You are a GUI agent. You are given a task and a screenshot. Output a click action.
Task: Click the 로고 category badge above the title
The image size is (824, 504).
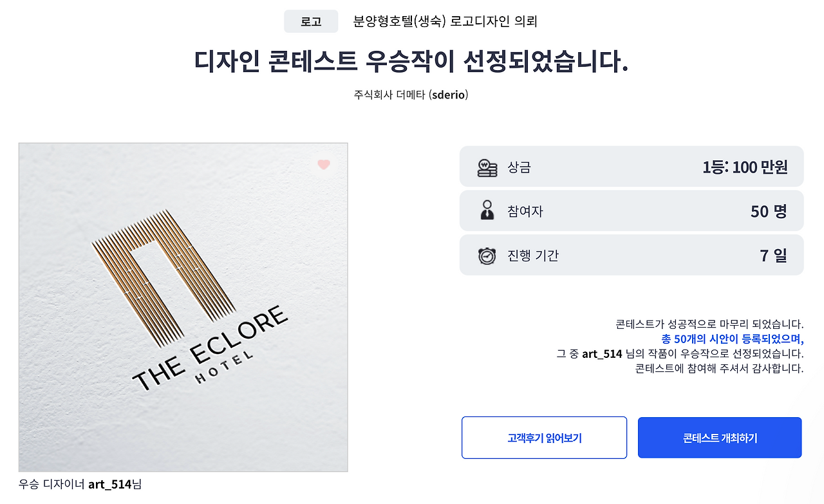[x=311, y=21]
